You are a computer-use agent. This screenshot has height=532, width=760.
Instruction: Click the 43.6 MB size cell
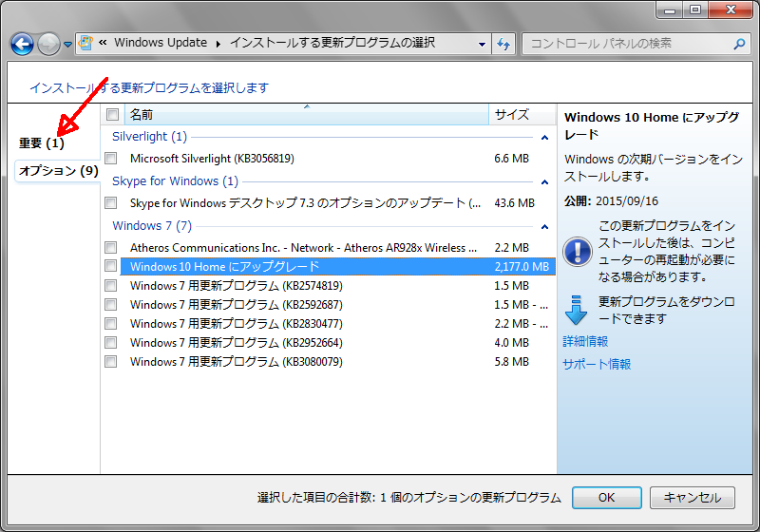click(x=514, y=203)
